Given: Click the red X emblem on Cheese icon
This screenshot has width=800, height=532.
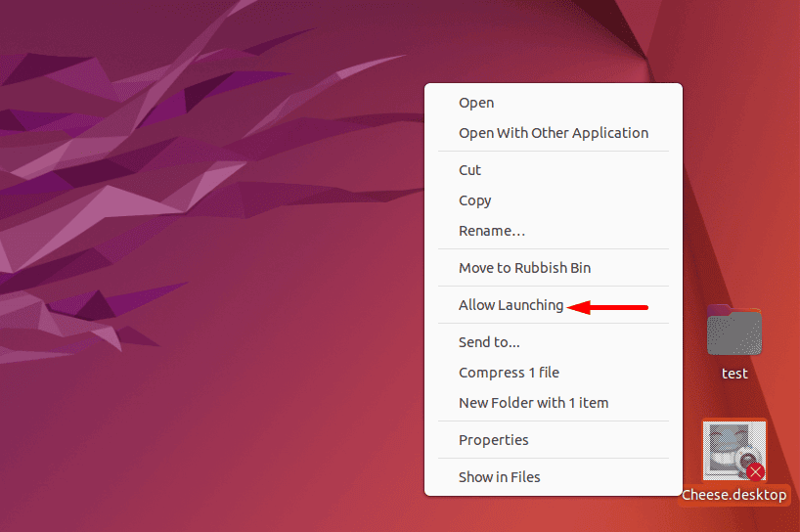Looking at the screenshot, I should click(755, 473).
